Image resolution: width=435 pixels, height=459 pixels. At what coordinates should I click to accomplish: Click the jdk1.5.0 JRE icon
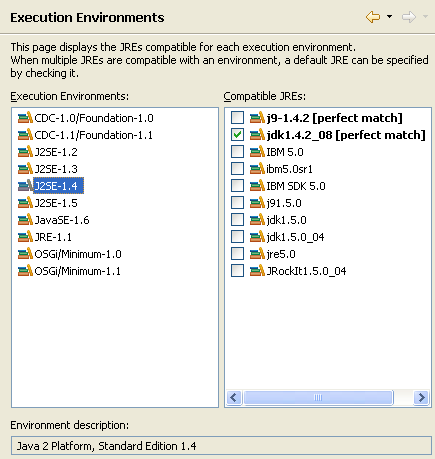click(257, 220)
